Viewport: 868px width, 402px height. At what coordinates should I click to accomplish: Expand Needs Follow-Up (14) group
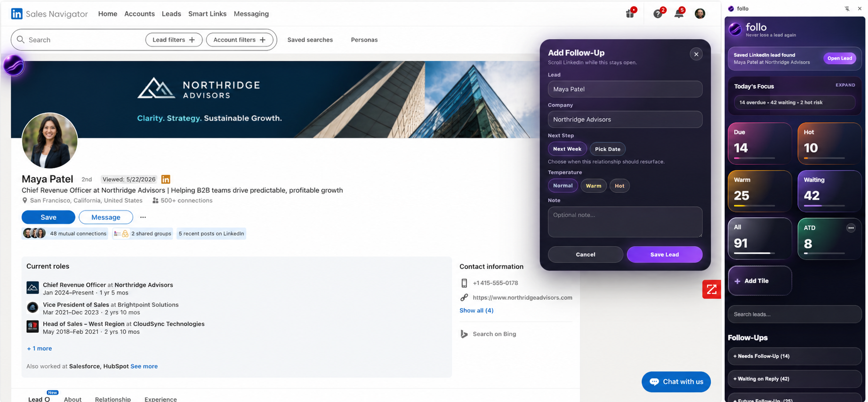pyautogui.click(x=795, y=356)
